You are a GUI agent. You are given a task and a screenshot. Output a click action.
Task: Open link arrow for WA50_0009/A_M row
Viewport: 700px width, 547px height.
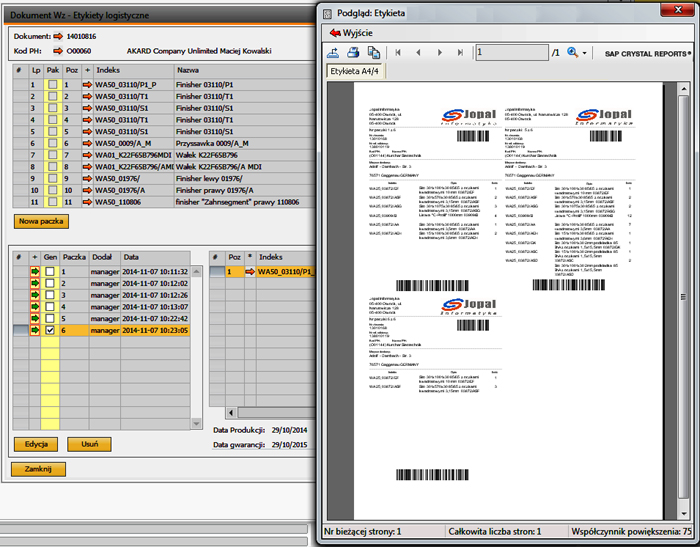coord(87,143)
